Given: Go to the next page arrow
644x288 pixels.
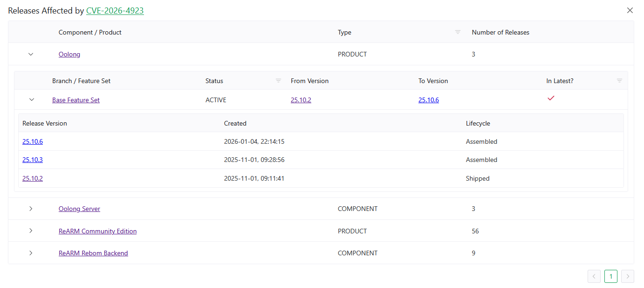Looking at the screenshot, I should (x=628, y=276).
